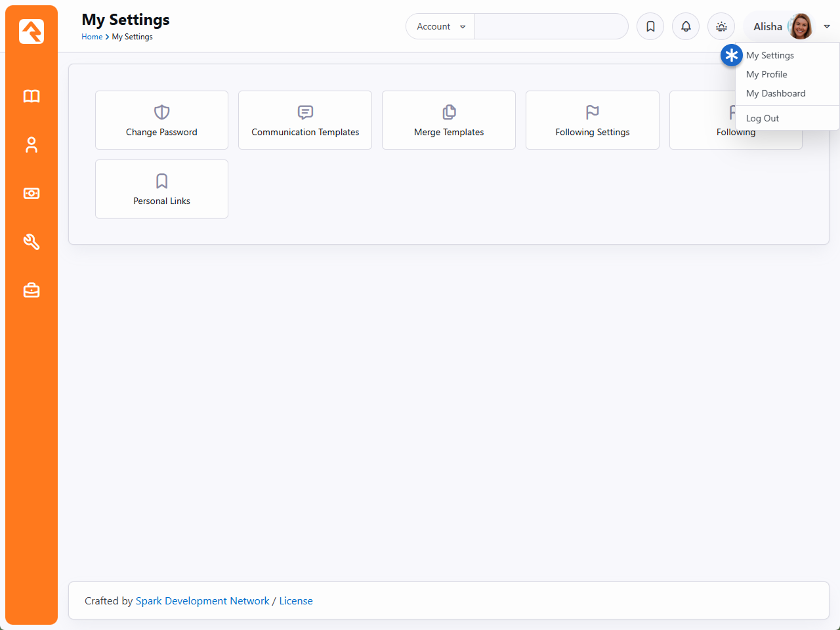Collapse the Alisha user menu arrow

(x=827, y=26)
